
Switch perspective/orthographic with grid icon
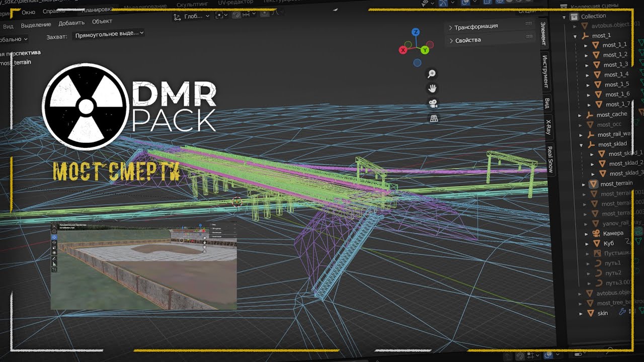point(433,119)
